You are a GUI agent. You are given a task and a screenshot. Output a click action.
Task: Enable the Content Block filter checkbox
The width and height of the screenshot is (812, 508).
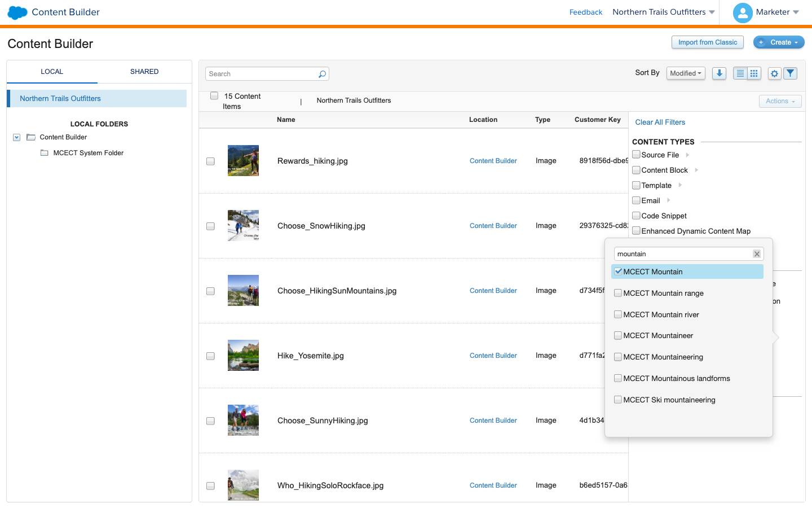pyautogui.click(x=636, y=170)
